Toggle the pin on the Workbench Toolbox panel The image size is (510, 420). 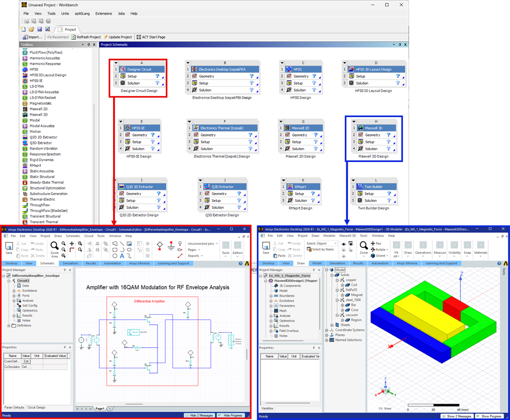(x=88, y=44)
